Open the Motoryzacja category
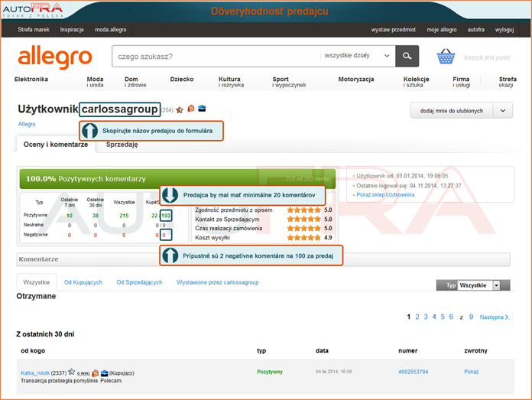 [x=356, y=79]
